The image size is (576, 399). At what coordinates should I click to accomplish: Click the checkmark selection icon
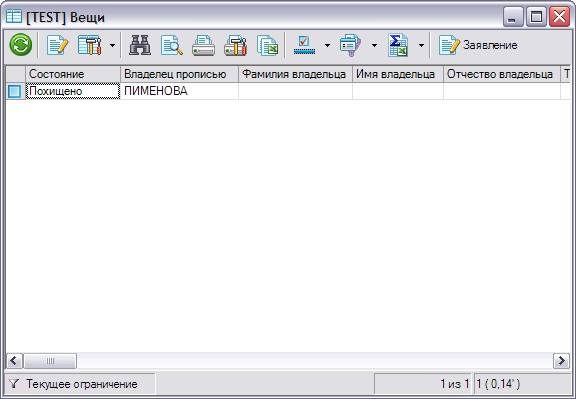pyautogui.click(x=304, y=45)
